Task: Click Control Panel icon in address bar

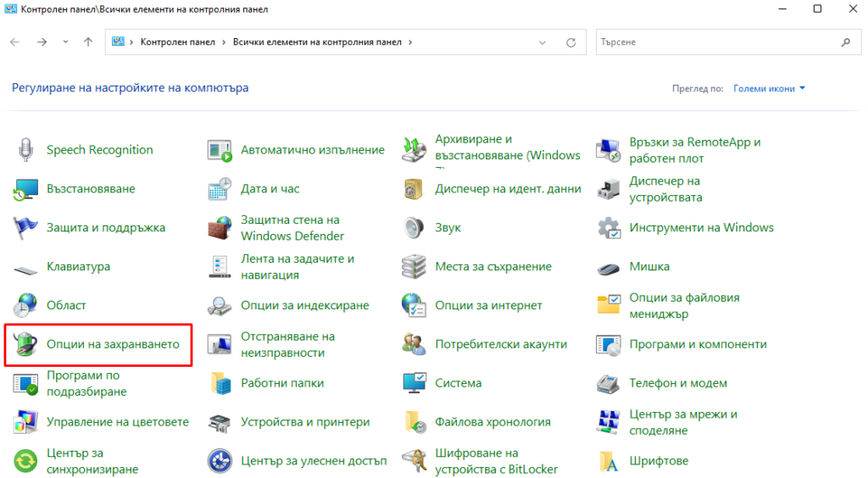Action: coord(118,42)
